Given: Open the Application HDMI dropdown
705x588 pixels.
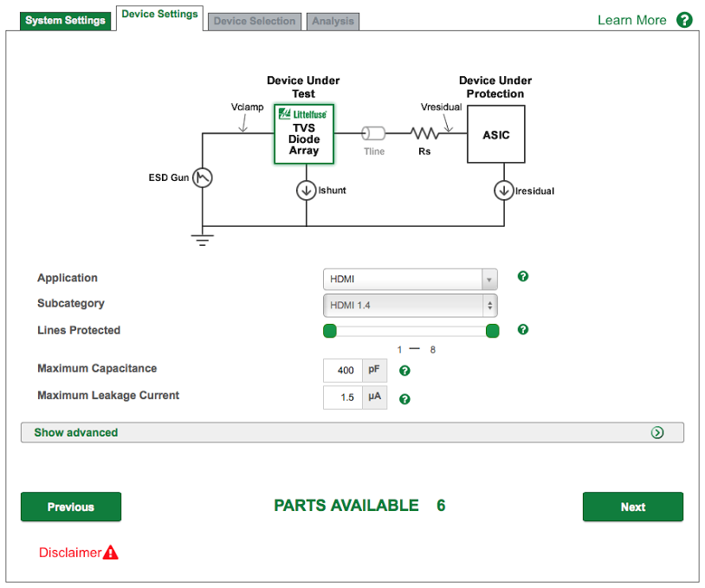Looking at the screenshot, I should (411, 279).
